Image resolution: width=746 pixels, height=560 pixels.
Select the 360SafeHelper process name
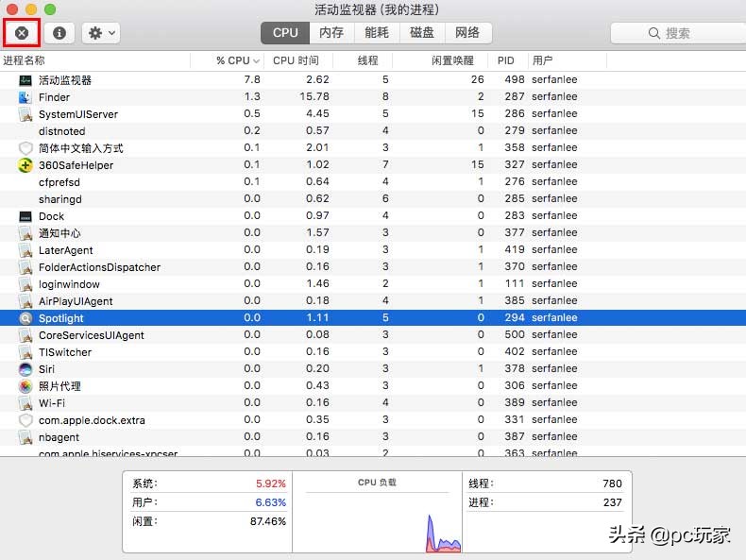[x=76, y=165]
